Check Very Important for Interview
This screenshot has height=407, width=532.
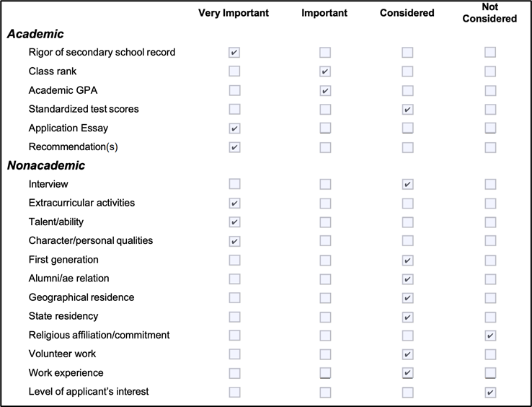pyautogui.click(x=234, y=184)
